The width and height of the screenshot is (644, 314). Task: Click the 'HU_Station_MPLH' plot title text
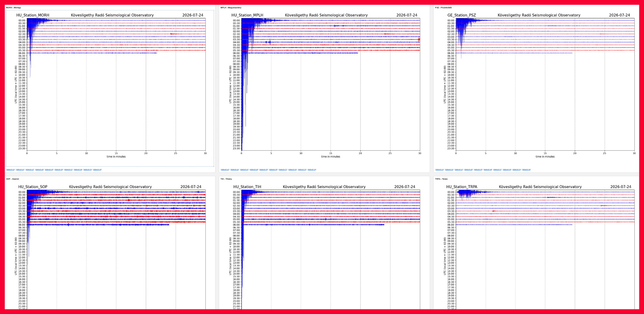[247, 15]
